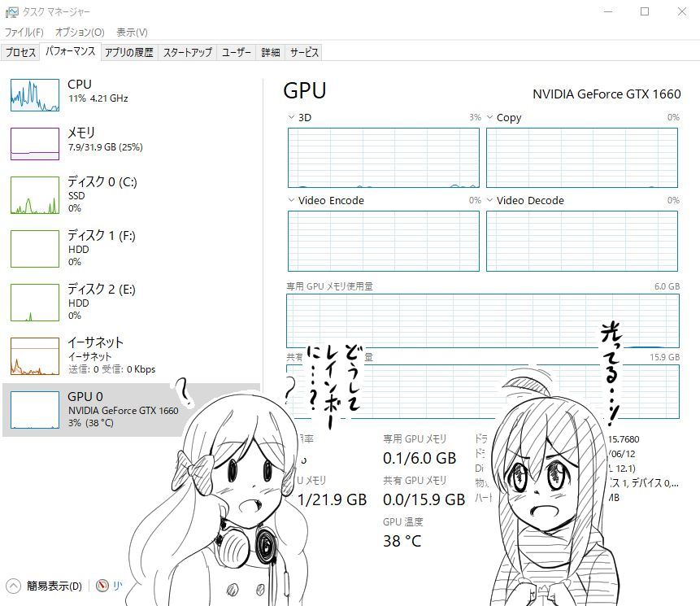Image resolution: width=700 pixels, height=606 pixels.
Task: Click the 0.1/6.0 GB dedicated memory value
Action: coord(420,458)
